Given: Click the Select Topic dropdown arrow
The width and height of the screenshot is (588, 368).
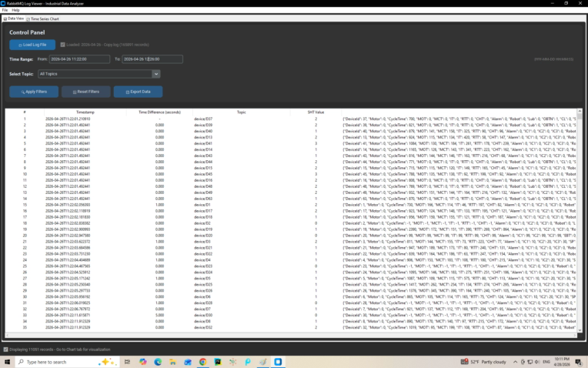Looking at the screenshot, I should coord(156,74).
